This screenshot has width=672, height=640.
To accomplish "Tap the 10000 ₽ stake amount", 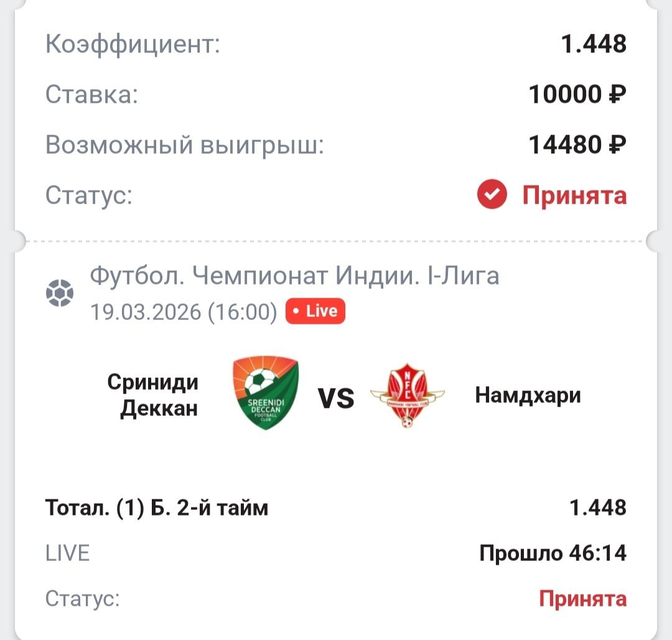I will pos(577,95).
